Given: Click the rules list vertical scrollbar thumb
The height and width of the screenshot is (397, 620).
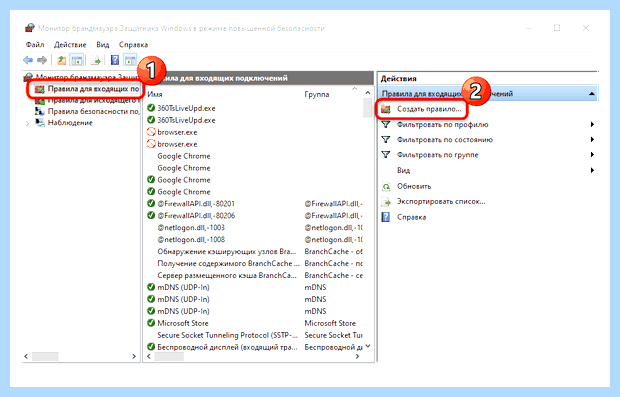Looking at the screenshot, I should 367,108.
